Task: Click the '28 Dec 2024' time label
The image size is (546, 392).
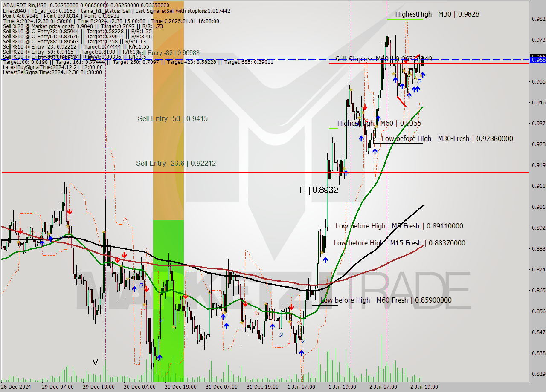Action: click(16, 387)
